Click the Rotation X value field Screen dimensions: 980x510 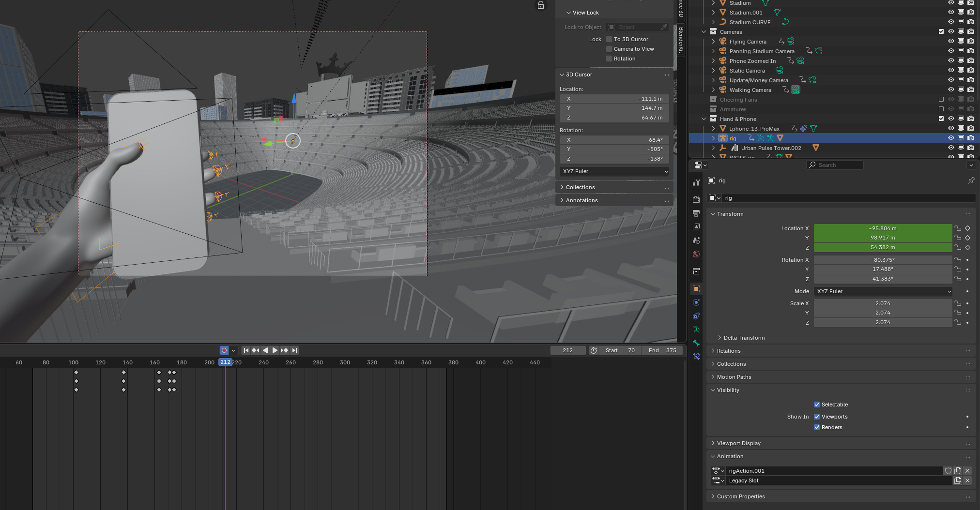coord(882,260)
